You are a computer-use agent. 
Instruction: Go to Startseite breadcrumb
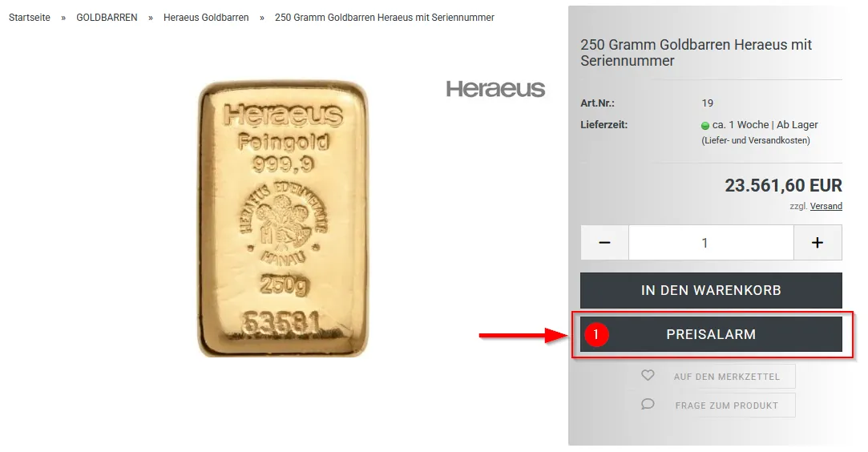coord(30,18)
